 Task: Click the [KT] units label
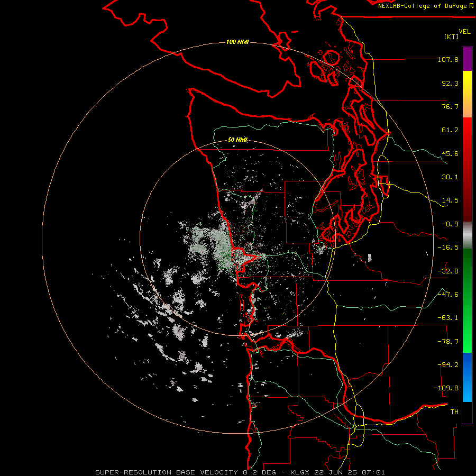(452, 36)
